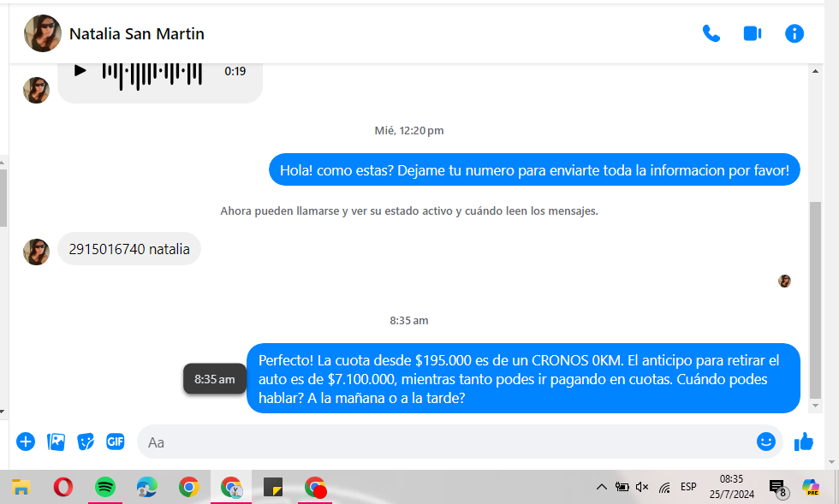Choose a GIF

(x=115, y=442)
